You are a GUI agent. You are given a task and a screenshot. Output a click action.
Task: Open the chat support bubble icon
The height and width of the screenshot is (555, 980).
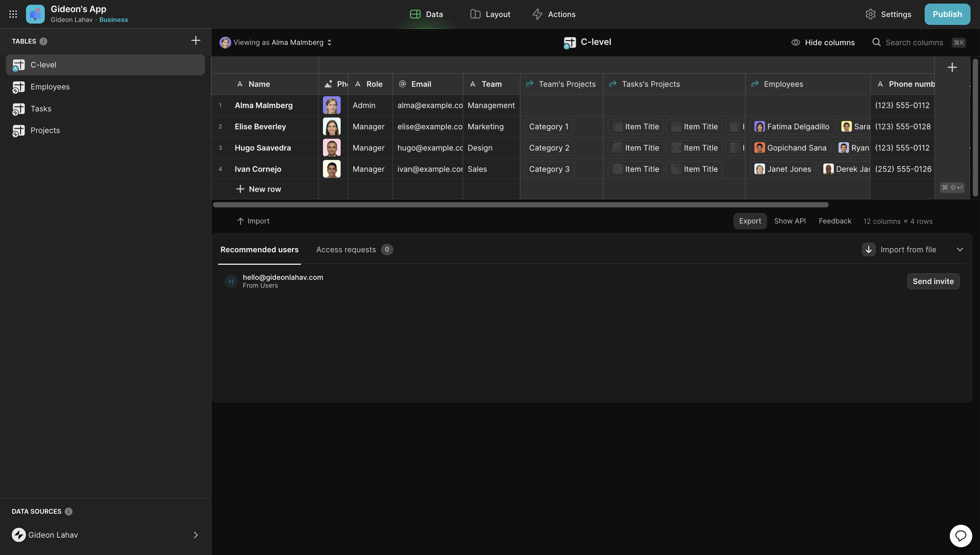(x=961, y=536)
